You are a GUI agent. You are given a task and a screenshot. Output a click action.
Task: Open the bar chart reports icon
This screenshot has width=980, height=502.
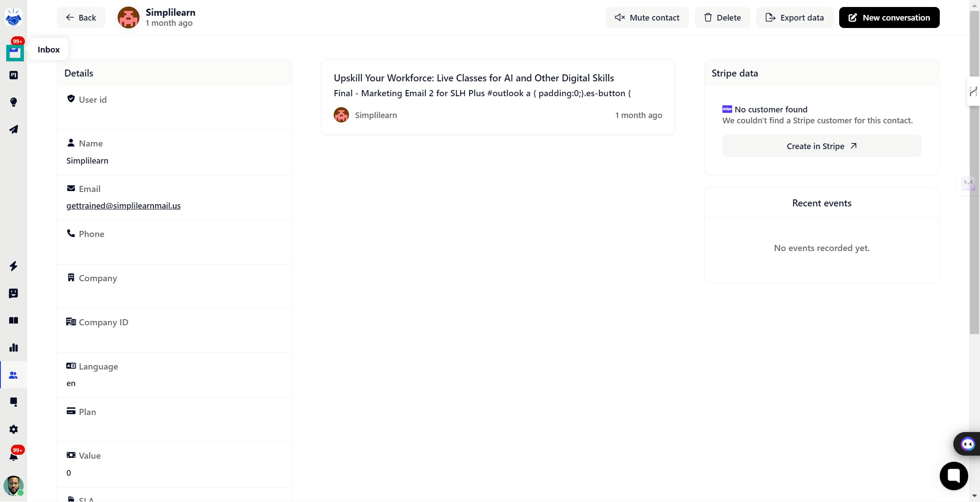[x=14, y=348]
